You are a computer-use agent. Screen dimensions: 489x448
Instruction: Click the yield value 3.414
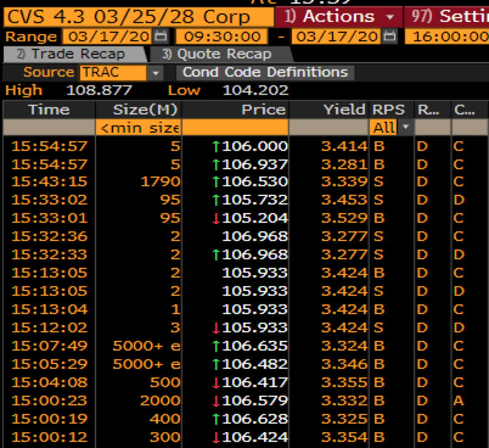tap(344, 147)
